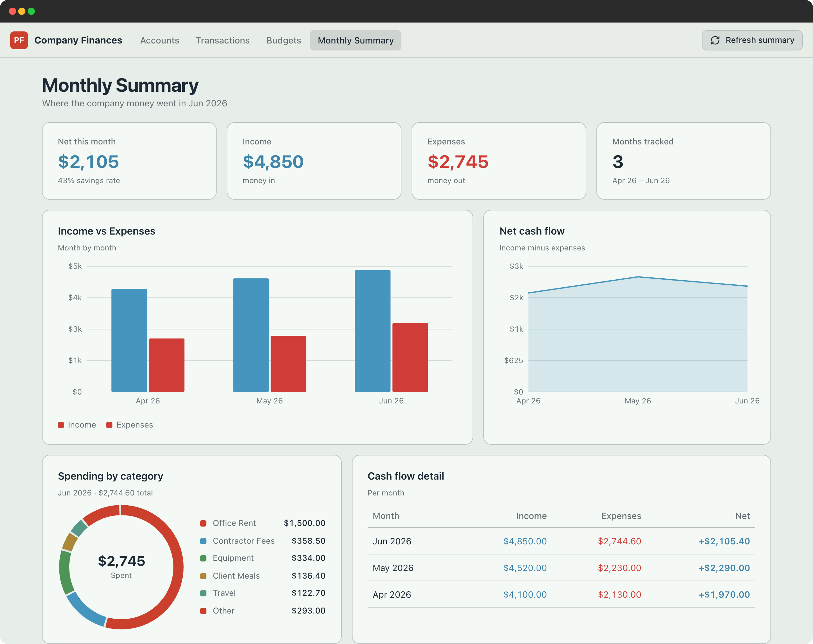Click the "+$2,105.40" Jun 2026 net cell
Screen dimensions: 813x644
724,541
